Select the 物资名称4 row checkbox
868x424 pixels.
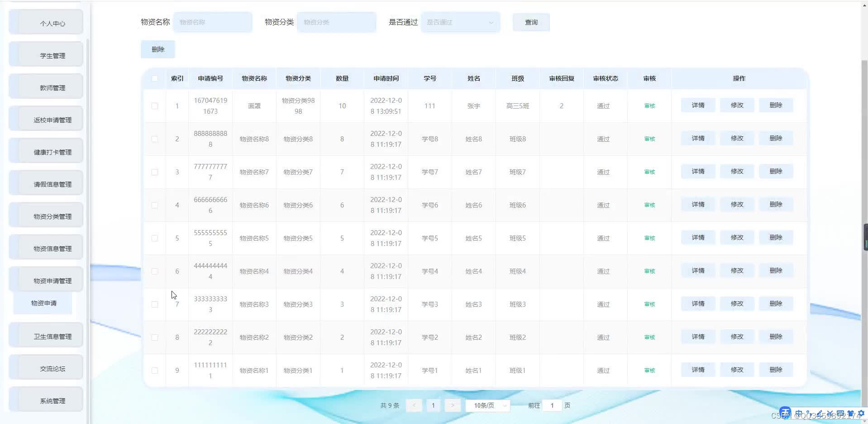[x=155, y=271]
